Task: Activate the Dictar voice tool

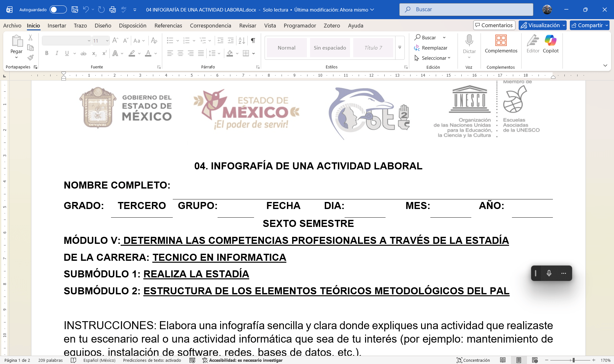Action: point(469,44)
